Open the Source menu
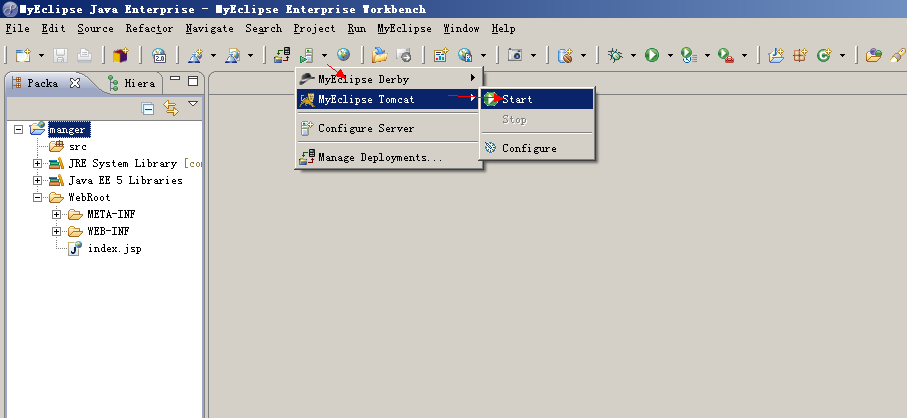The height and width of the screenshot is (418, 907). tap(95, 28)
